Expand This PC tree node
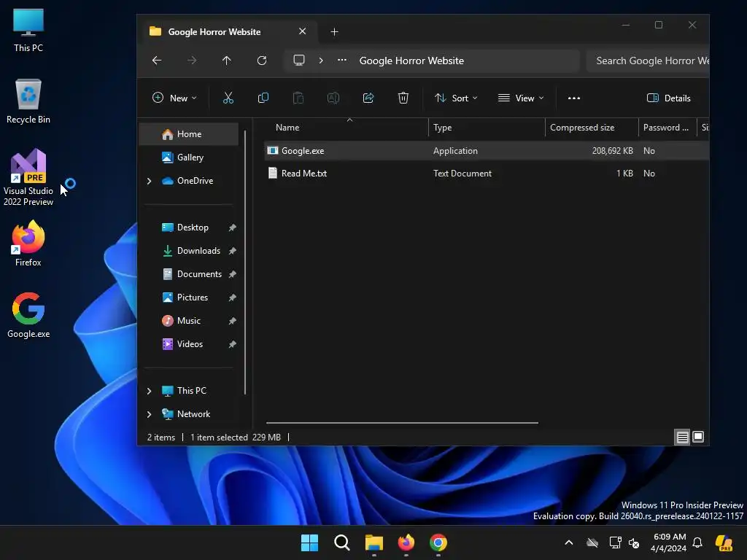 (149, 391)
